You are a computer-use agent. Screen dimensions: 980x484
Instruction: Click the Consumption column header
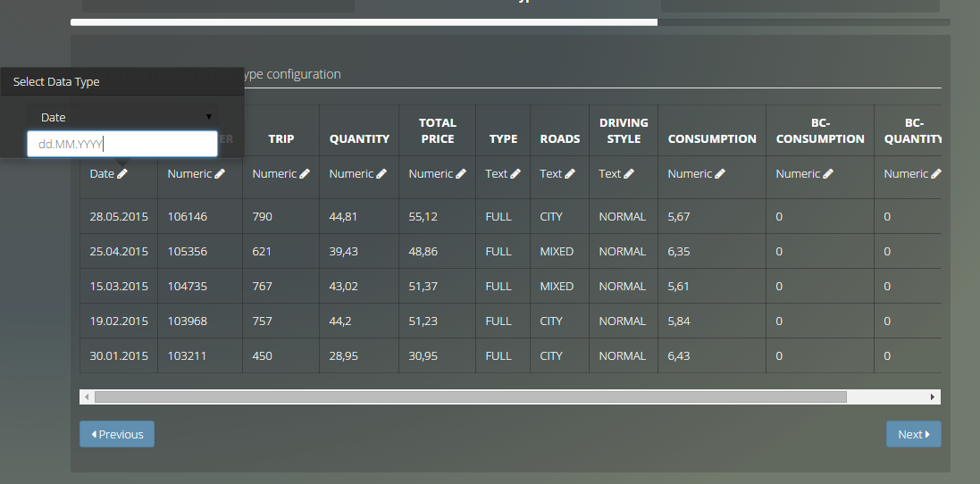click(712, 138)
